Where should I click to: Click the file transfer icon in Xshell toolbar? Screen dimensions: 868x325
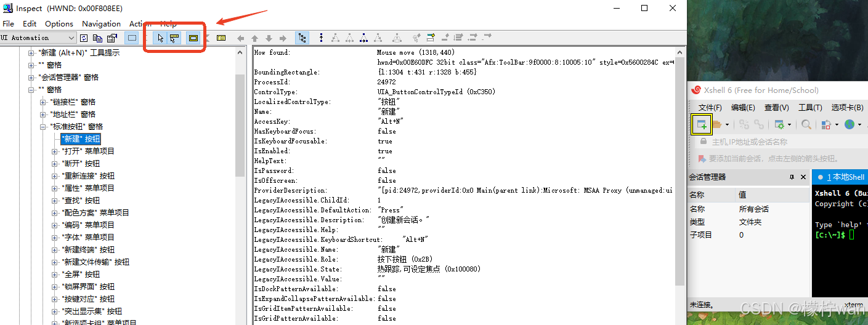pyautogui.click(x=827, y=124)
